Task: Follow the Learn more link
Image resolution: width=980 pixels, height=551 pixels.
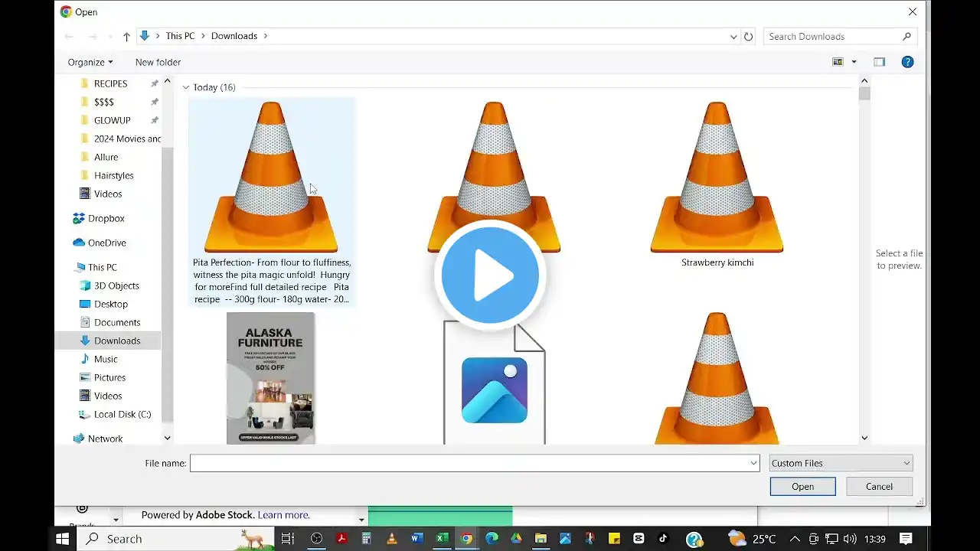Action: pos(284,515)
